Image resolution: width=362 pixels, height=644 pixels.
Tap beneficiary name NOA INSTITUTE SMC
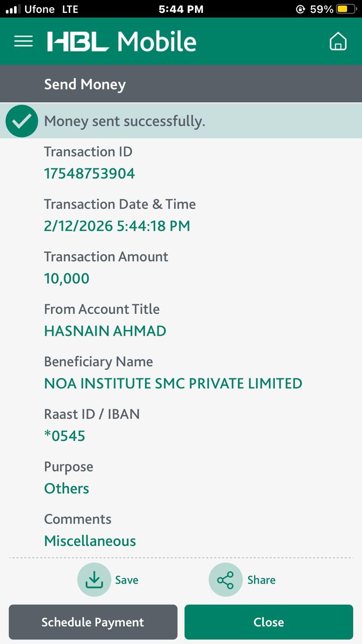tap(173, 384)
